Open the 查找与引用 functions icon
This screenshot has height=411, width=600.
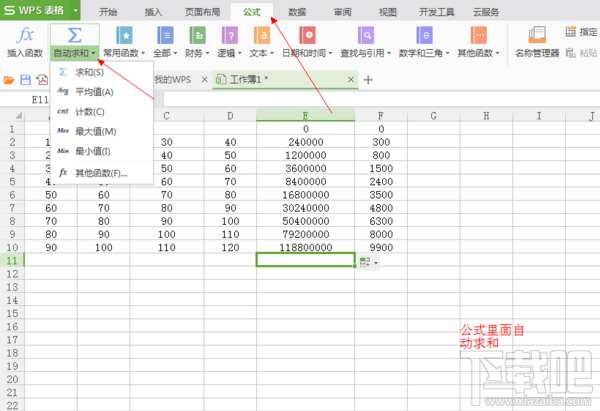(366, 35)
